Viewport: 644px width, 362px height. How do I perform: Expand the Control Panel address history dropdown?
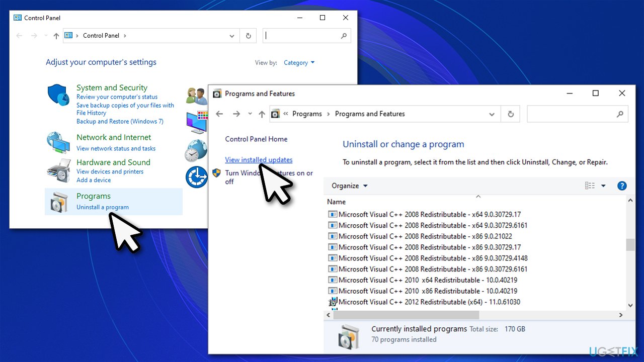232,36
